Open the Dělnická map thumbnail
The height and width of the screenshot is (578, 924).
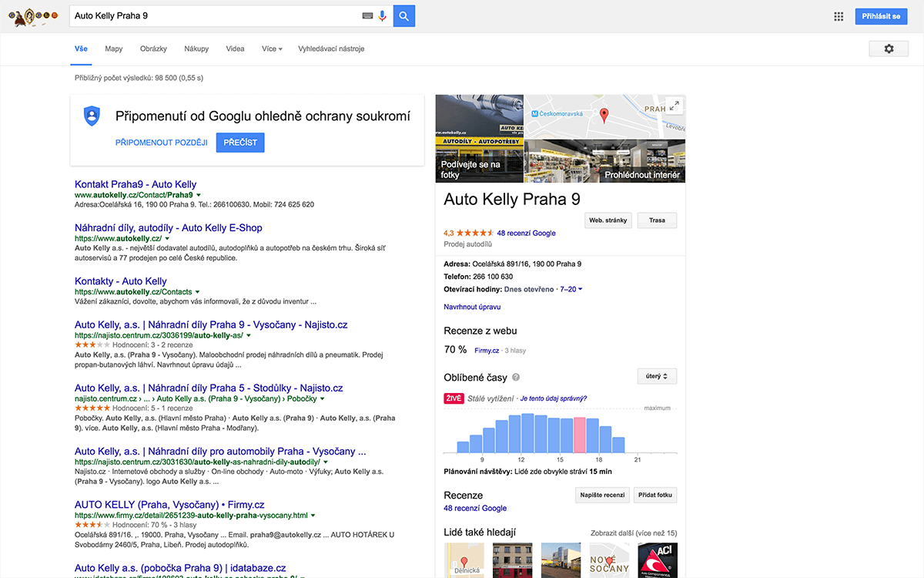[x=464, y=560]
